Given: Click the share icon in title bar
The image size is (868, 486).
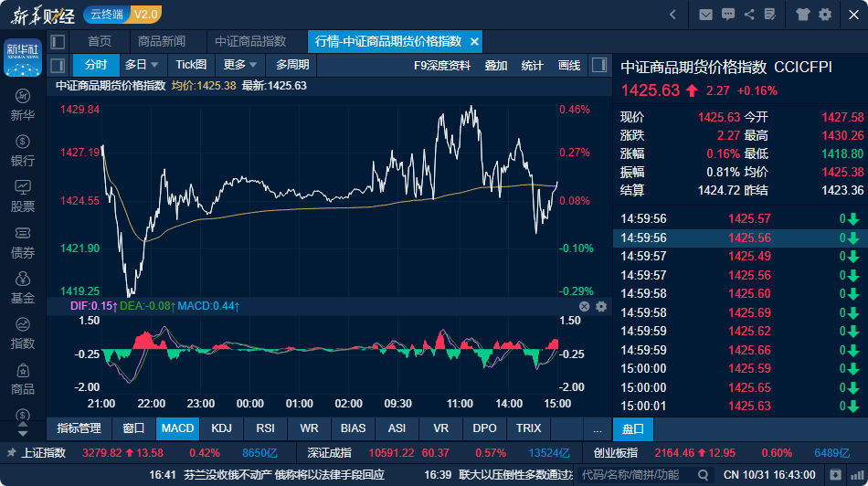Looking at the screenshot, I should [x=749, y=15].
